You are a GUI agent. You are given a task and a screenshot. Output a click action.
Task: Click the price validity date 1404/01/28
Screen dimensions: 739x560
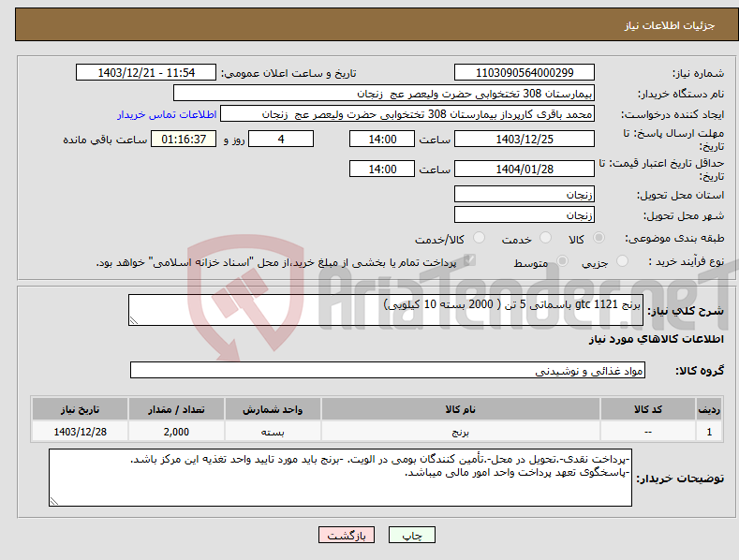[525, 169]
